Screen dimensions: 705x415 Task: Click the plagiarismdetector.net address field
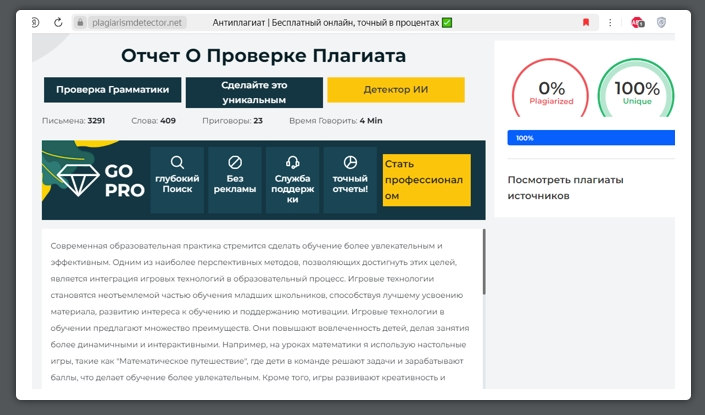pos(137,22)
